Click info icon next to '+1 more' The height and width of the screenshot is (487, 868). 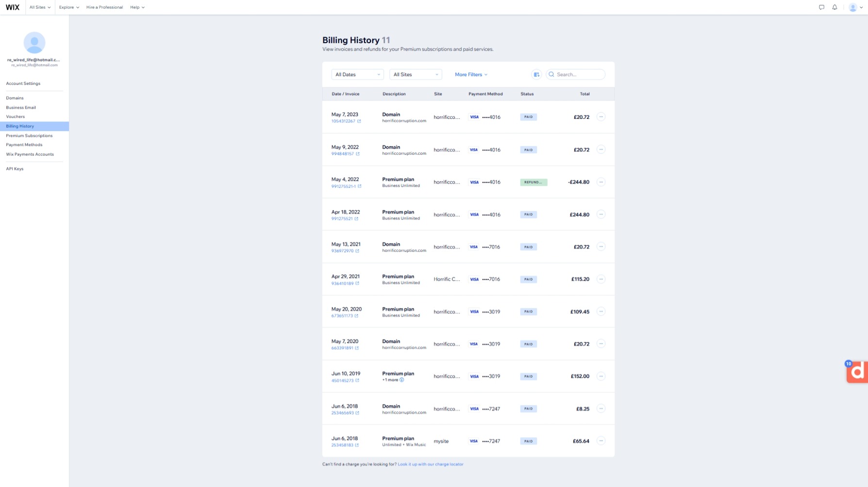401,380
